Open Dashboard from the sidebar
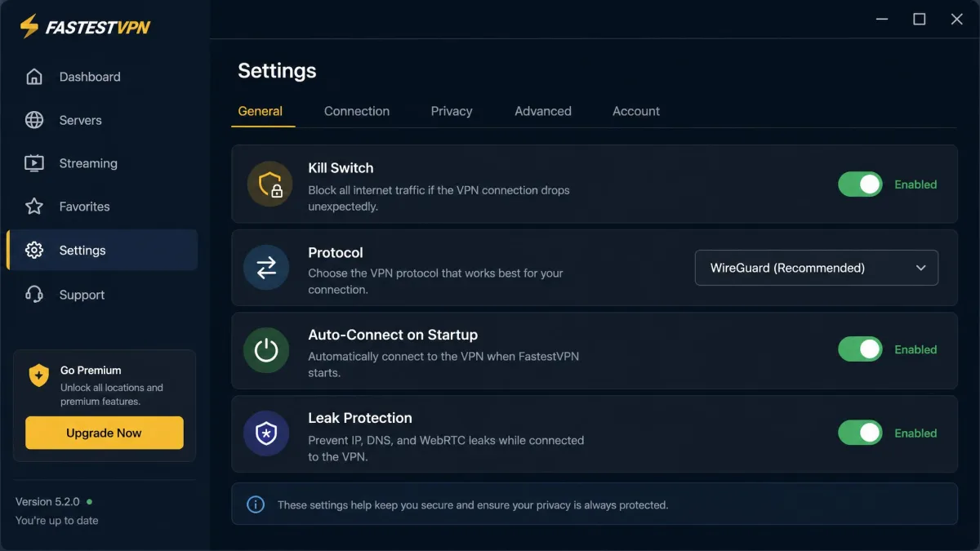This screenshot has width=980, height=551. coord(102,77)
